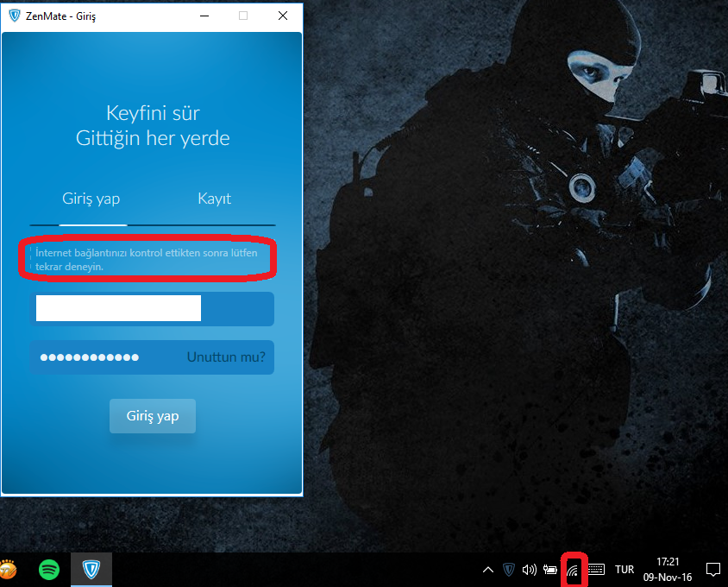Minimize the ZenMate window
The width and height of the screenshot is (728, 587).
[x=204, y=16]
